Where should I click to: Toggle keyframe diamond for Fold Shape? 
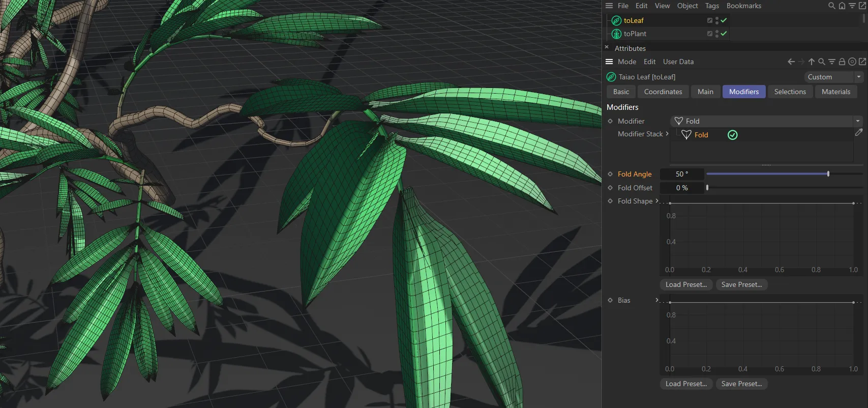[x=610, y=201]
